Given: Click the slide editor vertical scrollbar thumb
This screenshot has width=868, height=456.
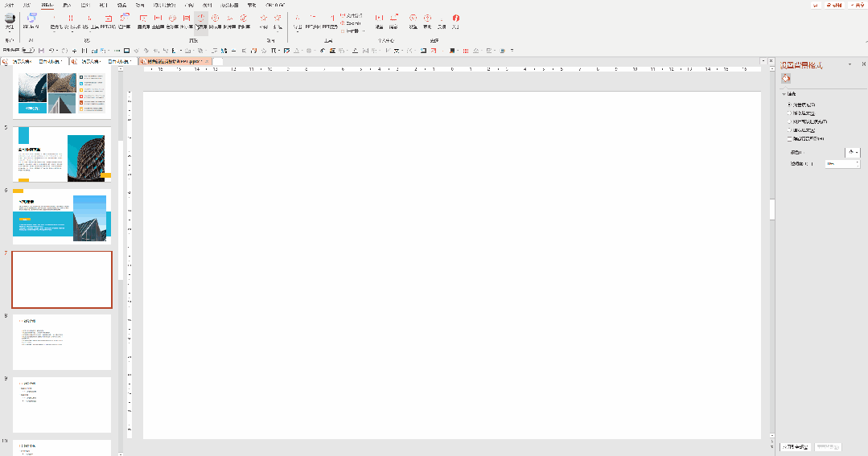Looking at the screenshot, I should tap(772, 210).
